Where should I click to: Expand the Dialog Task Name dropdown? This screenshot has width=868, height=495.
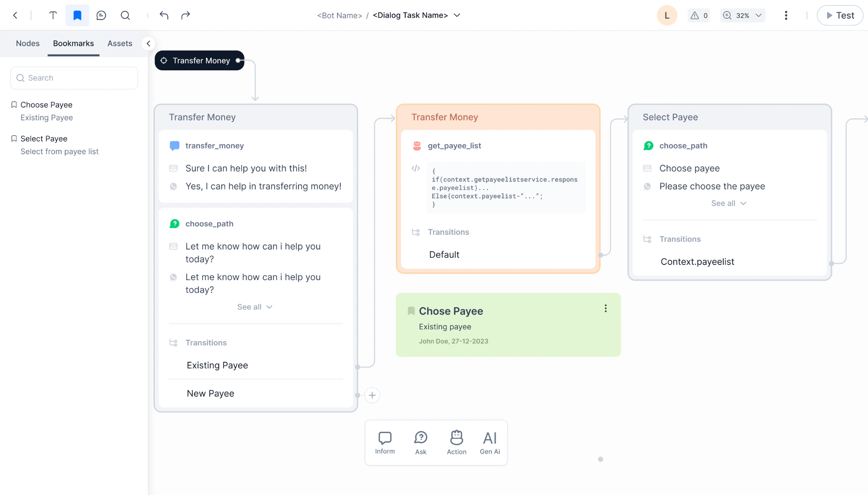coord(457,15)
